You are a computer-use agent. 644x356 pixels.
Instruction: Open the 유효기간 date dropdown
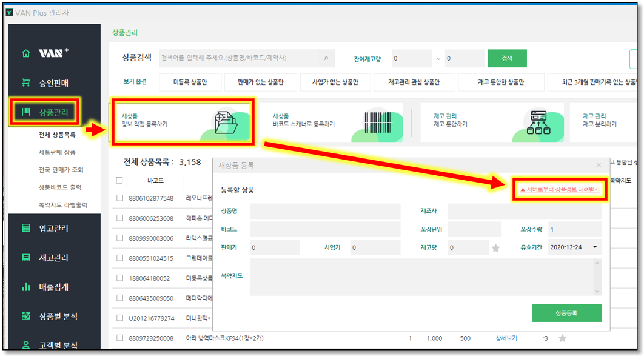tap(595, 247)
